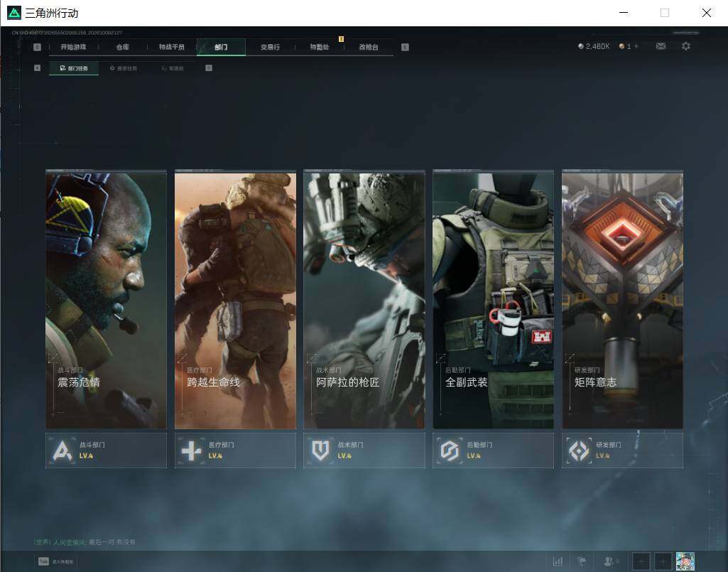Select the 阿萨拉的枪匠 mission card
728x572 pixels.
coord(364,300)
